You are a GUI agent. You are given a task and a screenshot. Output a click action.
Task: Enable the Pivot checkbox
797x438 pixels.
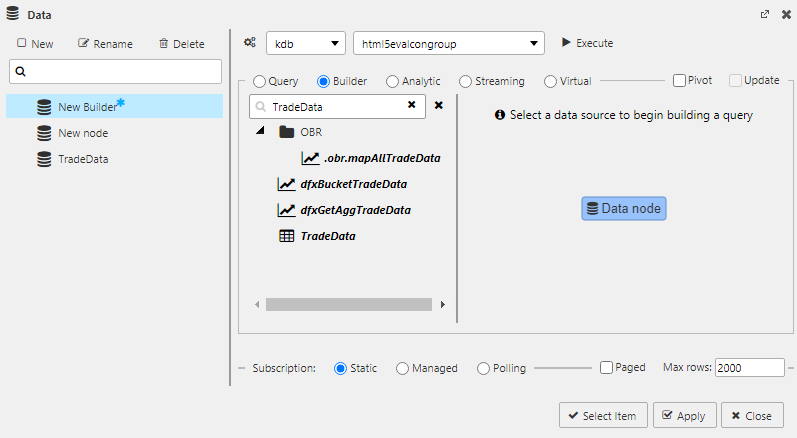click(x=679, y=81)
